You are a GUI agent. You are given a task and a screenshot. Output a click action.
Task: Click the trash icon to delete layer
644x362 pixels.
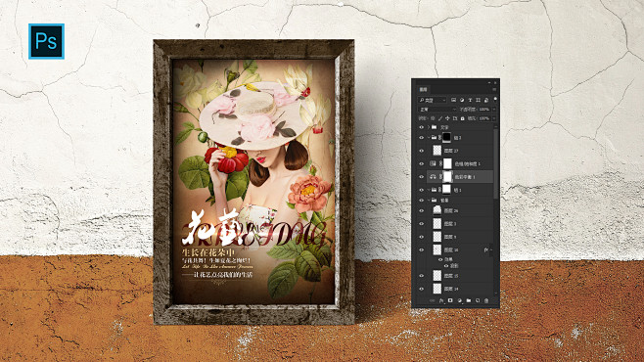[486, 300]
